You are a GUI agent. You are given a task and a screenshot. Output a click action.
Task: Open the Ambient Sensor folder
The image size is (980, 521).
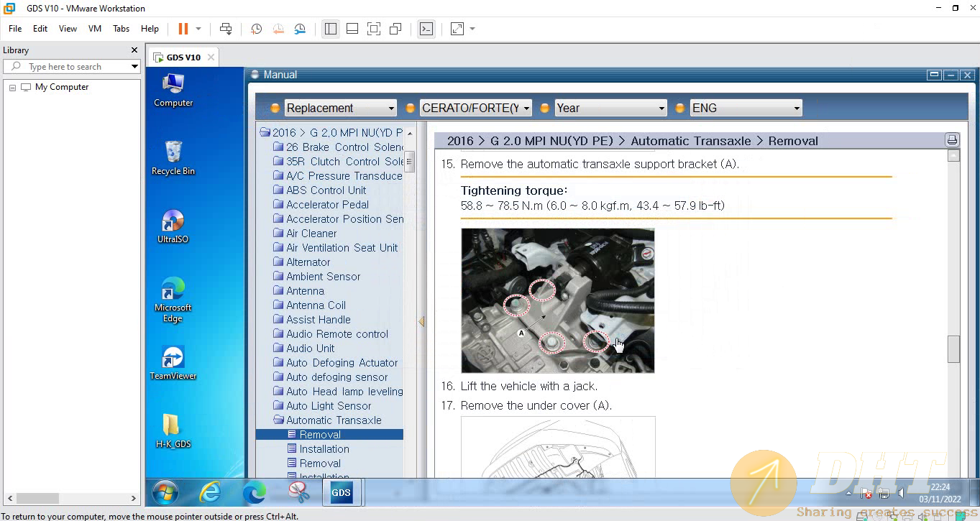(317, 277)
